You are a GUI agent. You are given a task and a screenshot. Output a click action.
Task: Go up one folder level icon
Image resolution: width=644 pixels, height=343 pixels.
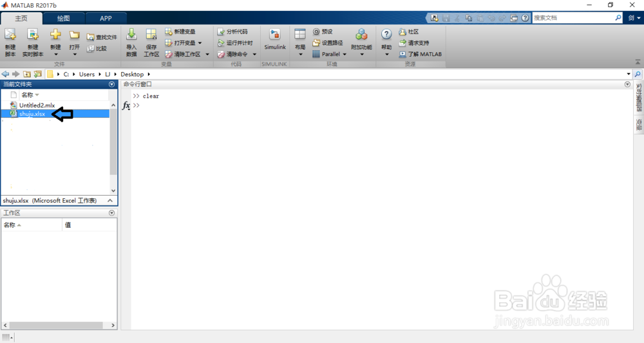26,74
